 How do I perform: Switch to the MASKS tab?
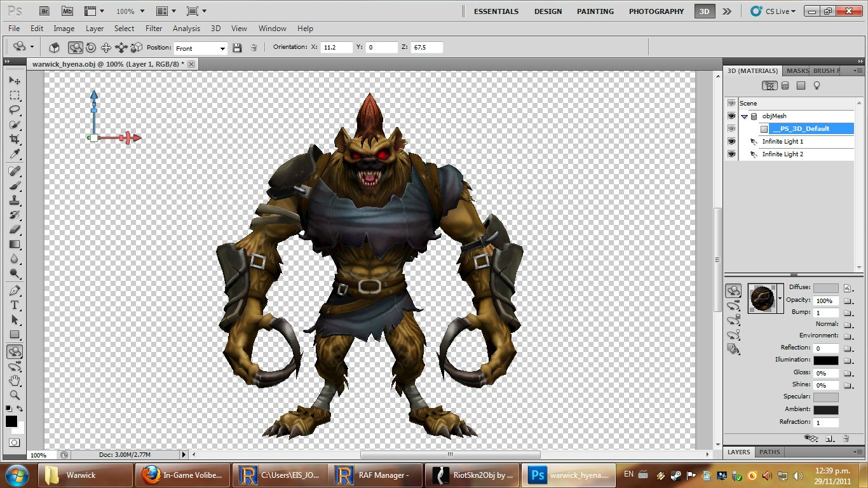pos(797,71)
